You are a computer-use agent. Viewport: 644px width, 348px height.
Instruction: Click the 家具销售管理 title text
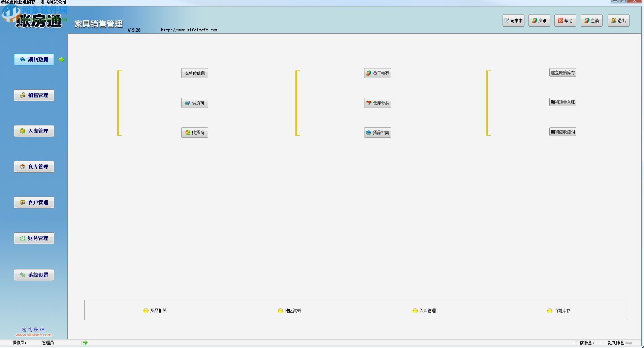click(98, 24)
